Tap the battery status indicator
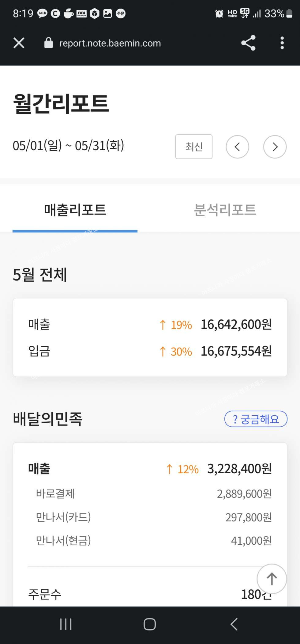This screenshot has height=644, width=300. coord(289,13)
